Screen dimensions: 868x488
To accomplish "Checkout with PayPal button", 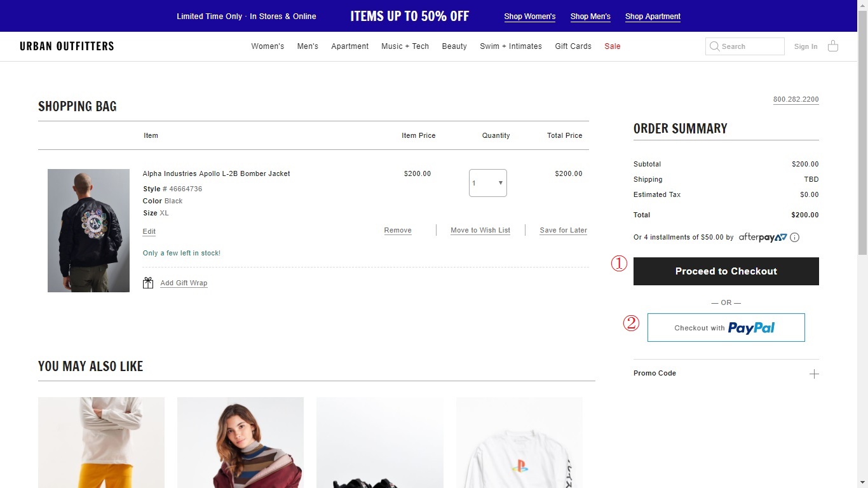I will tap(726, 328).
